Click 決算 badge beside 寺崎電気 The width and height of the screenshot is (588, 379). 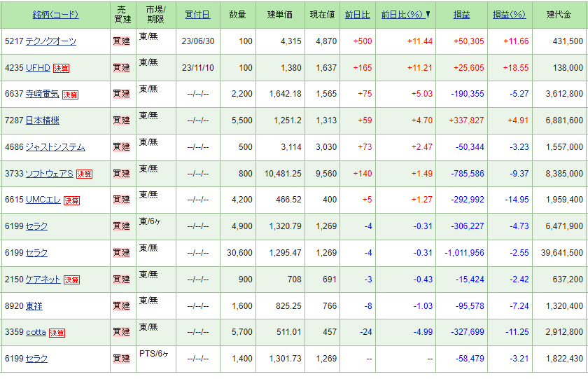(70, 95)
